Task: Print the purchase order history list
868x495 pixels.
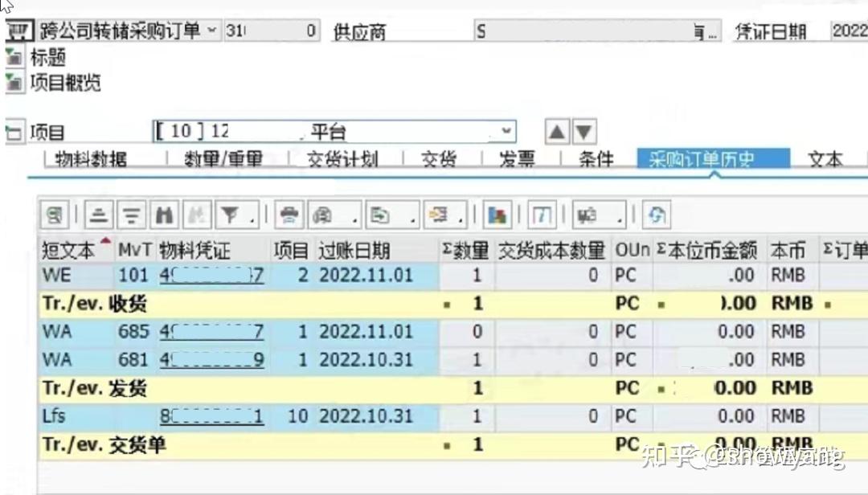Action: [x=289, y=215]
